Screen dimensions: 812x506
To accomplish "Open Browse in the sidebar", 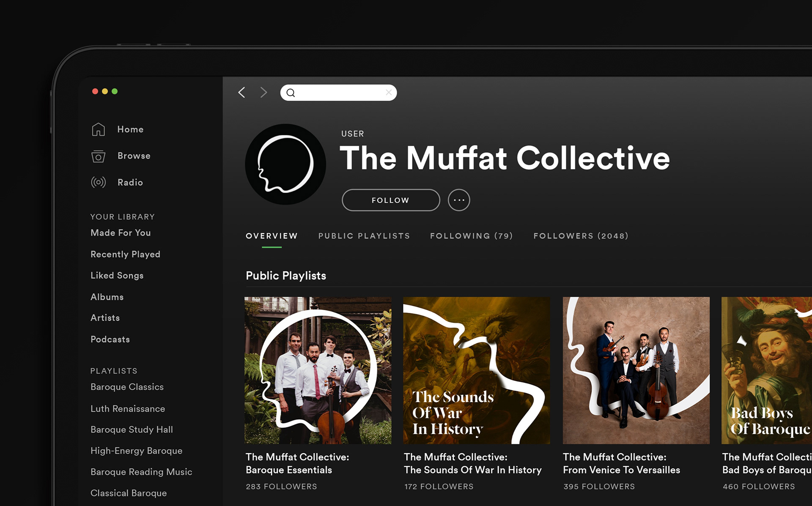I will click(x=134, y=156).
